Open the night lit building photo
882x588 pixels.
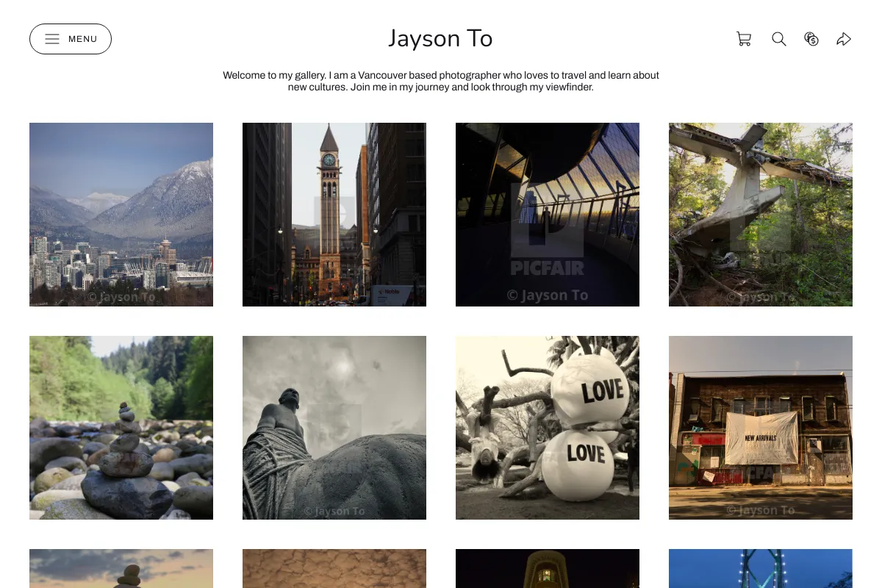coord(548,568)
